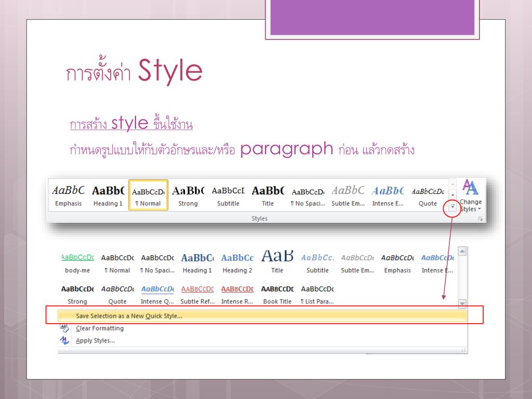Choose Heading 2 in expanded gallery
Viewport: 532px width, 399px height.
pos(237,263)
